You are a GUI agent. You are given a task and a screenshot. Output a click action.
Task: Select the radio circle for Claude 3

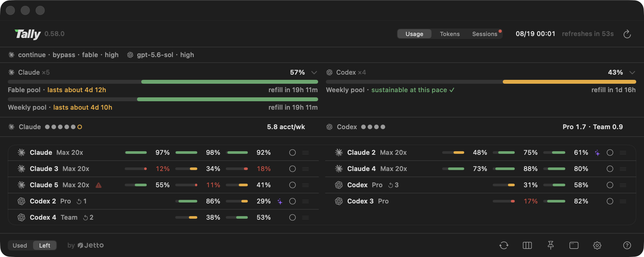tap(293, 169)
